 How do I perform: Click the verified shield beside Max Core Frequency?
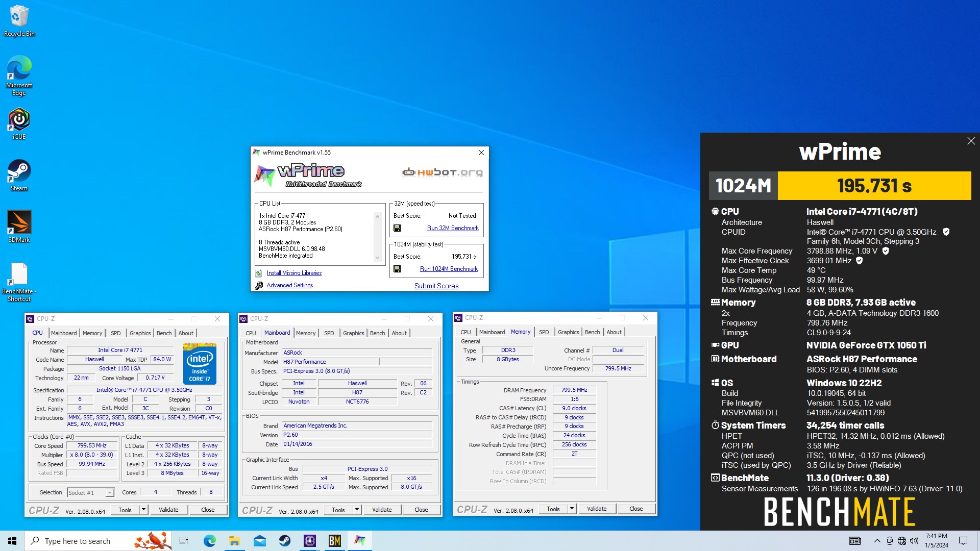[886, 251]
